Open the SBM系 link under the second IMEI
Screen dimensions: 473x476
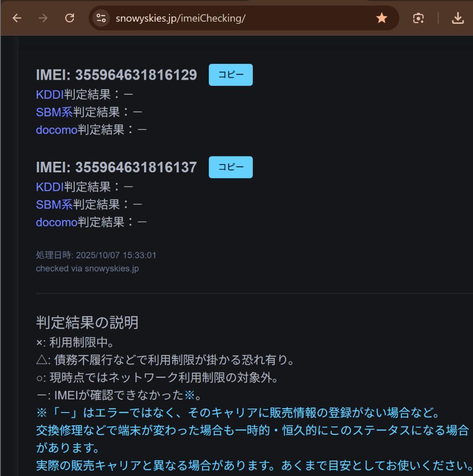50,205
